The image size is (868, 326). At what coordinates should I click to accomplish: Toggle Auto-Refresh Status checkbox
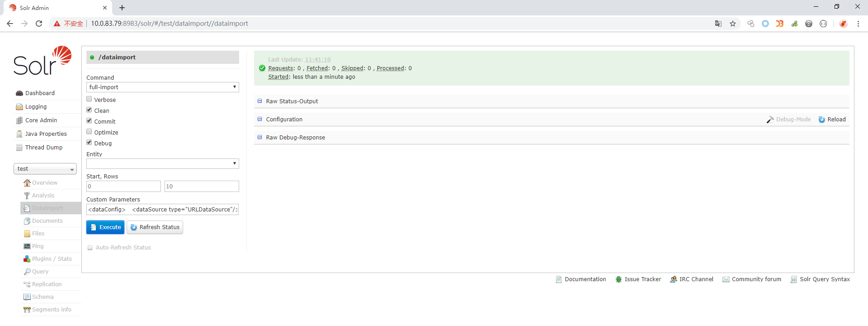[x=90, y=248]
